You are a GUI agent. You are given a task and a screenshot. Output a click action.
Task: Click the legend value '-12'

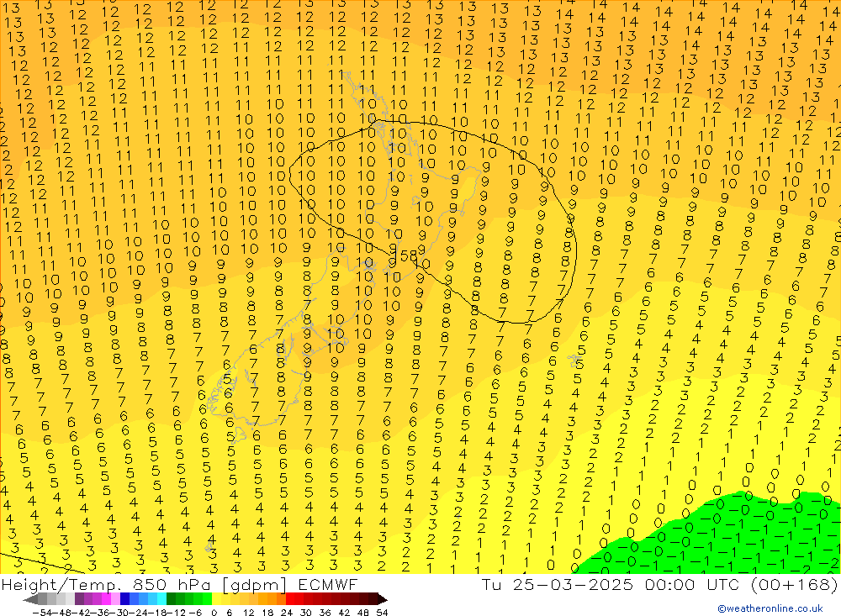coord(177,613)
